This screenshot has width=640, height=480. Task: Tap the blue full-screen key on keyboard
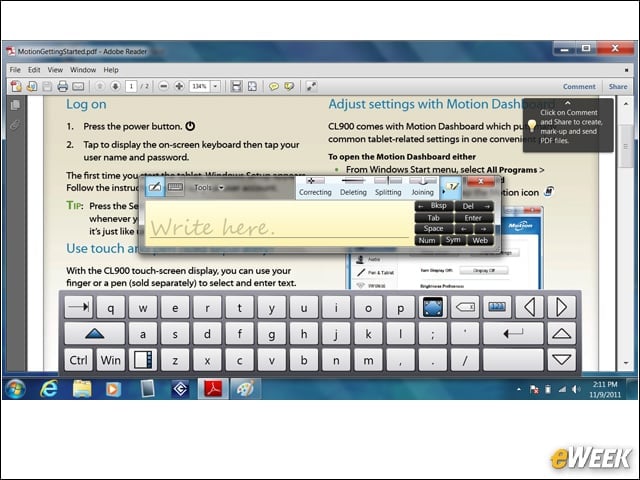[433, 307]
